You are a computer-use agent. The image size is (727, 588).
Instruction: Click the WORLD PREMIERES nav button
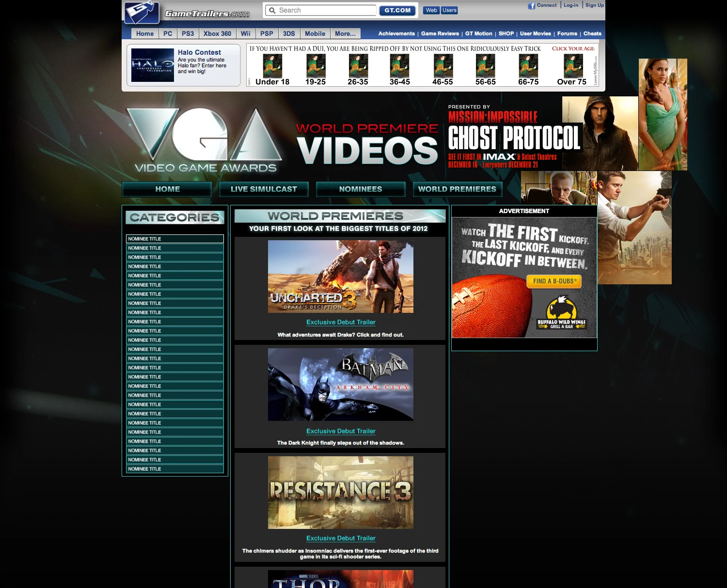[x=458, y=189]
